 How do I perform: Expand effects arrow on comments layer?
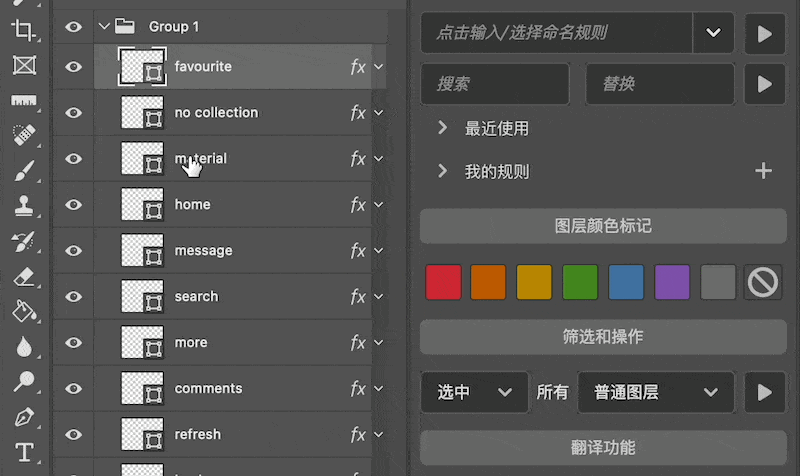(379, 388)
